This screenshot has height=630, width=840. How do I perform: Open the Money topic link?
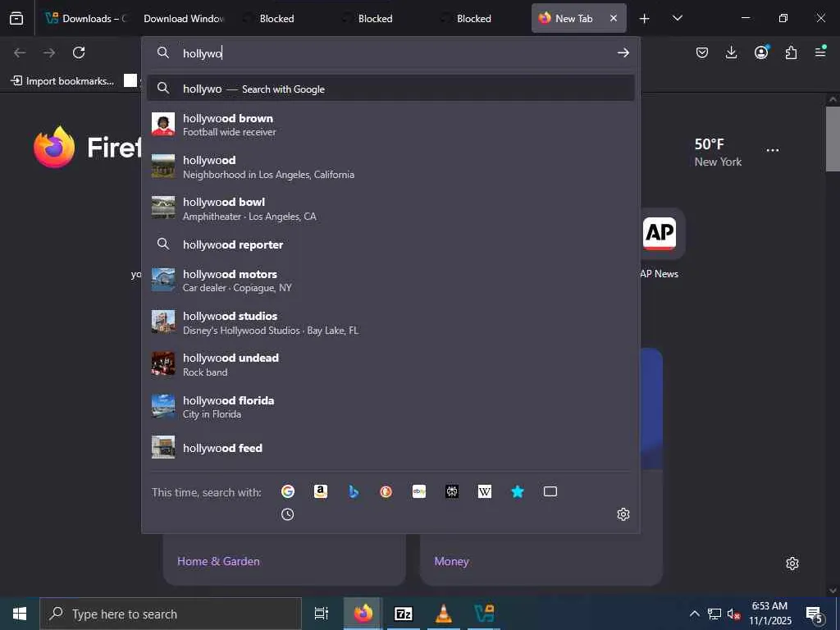tap(451, 561)
